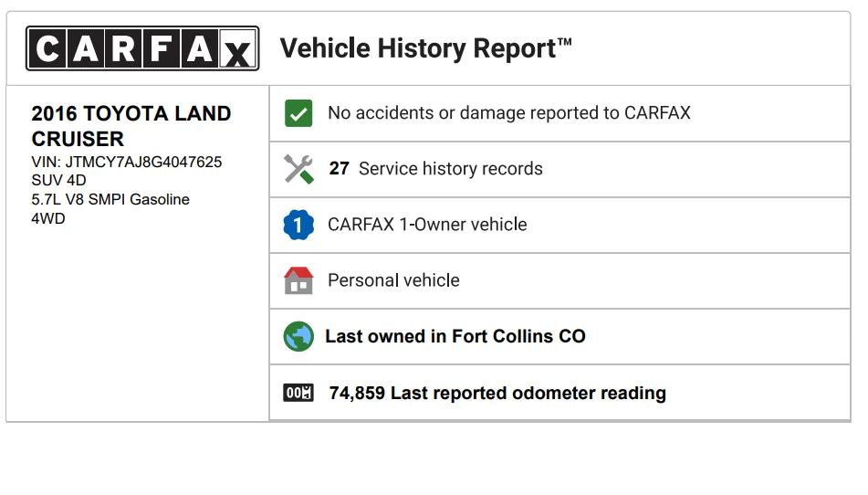
Task: Click the green checkmark no-accidents icon
Action: tap(298, 113)
